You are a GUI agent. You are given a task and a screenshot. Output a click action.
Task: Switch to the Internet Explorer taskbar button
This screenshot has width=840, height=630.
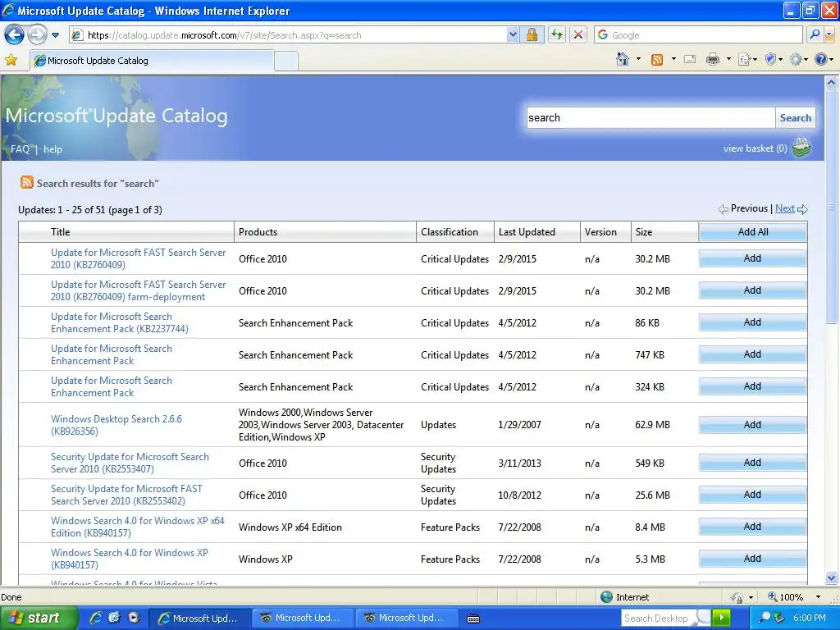point(199,619)
